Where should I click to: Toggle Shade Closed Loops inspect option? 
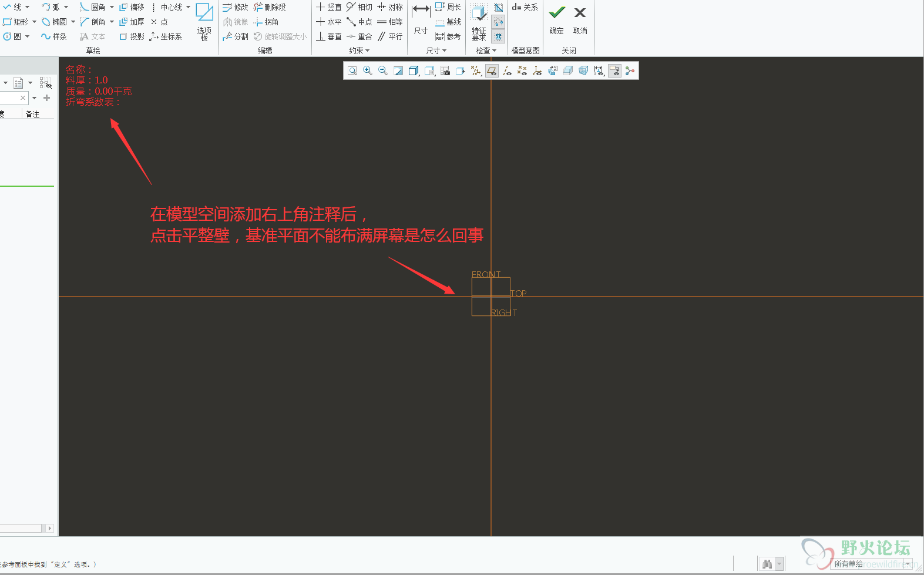coord(498,7)
